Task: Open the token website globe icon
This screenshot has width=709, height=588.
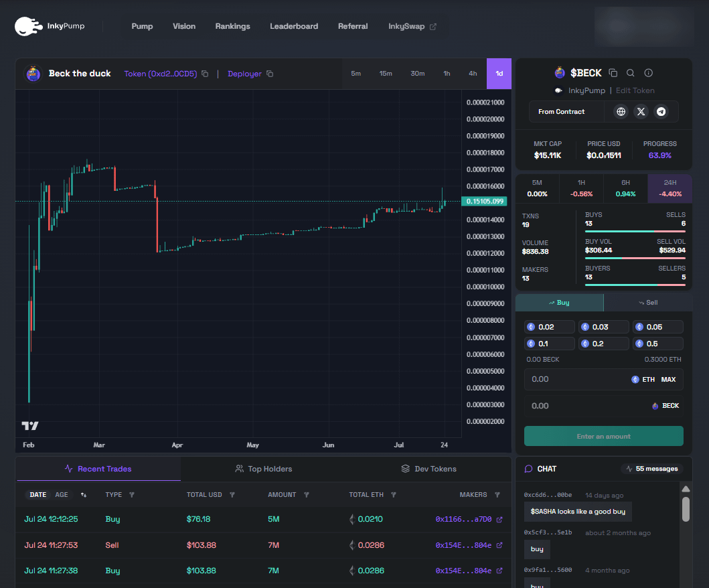Action: pyautogui.click(x=621, y=112)
